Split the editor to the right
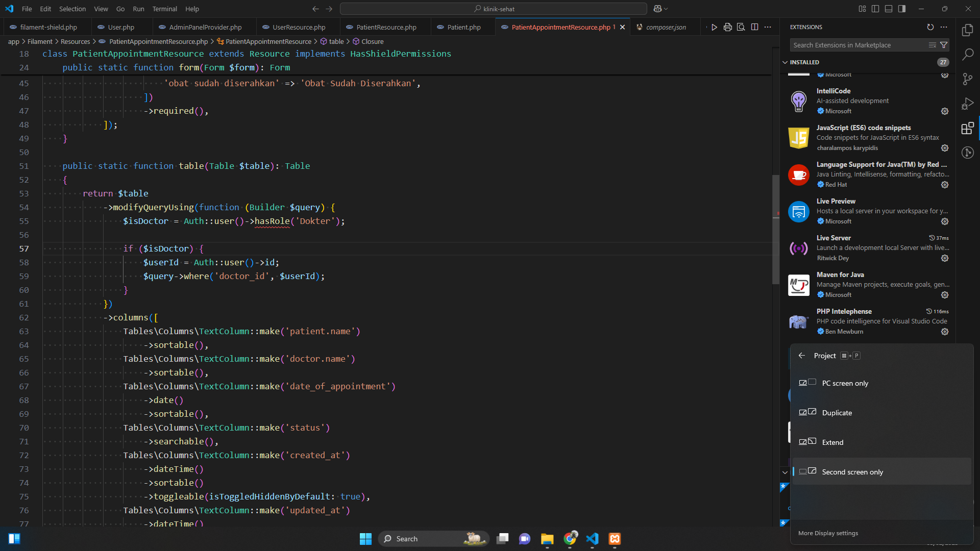The image size is (980, 551). tap(754, 27)
